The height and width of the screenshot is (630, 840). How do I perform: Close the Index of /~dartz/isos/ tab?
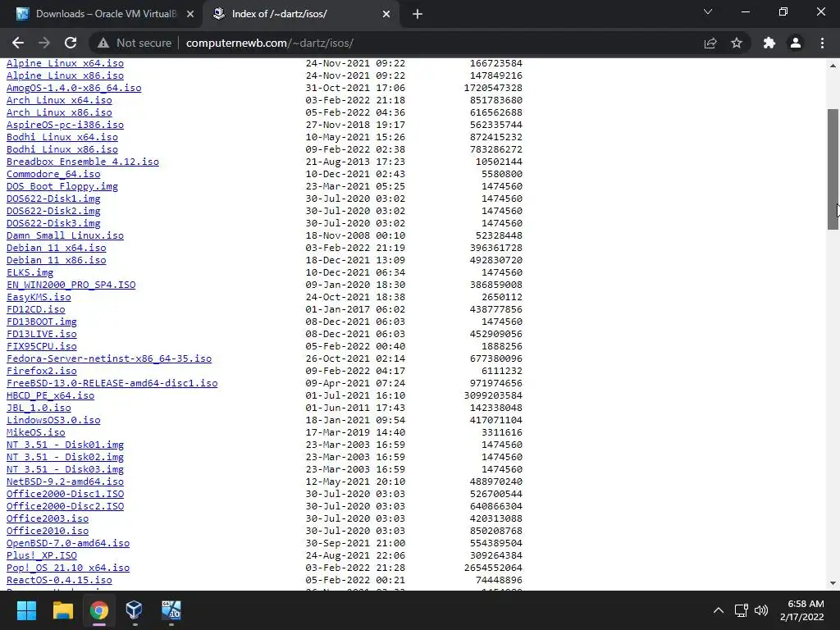click(x=386, y=14)
